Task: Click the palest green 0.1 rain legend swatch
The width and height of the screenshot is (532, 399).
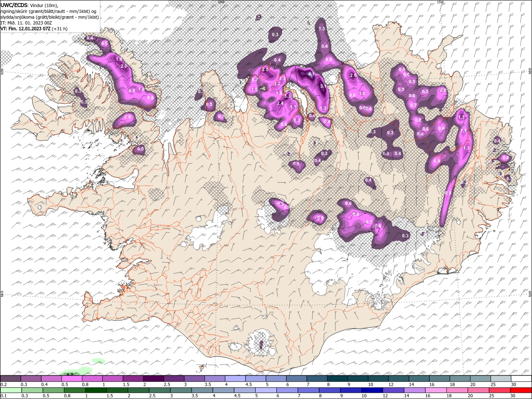Action: pos(11,390)
